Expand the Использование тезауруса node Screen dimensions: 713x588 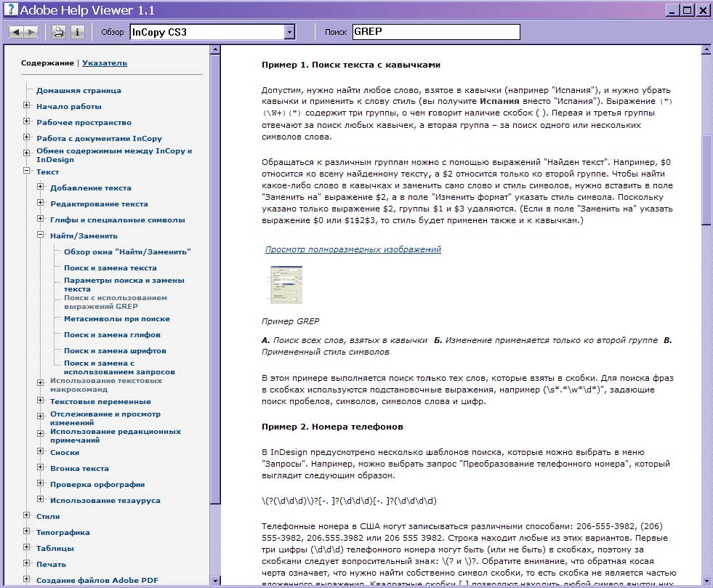click(x=41, y=499)
